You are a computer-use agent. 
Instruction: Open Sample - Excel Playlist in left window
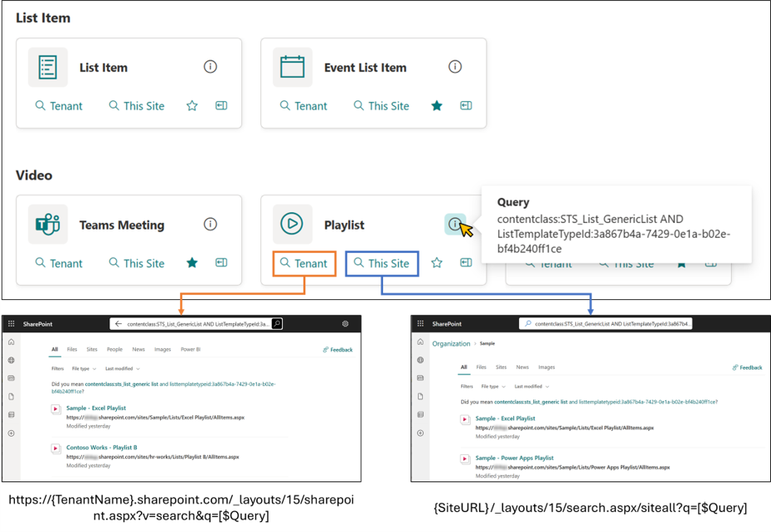96,408
